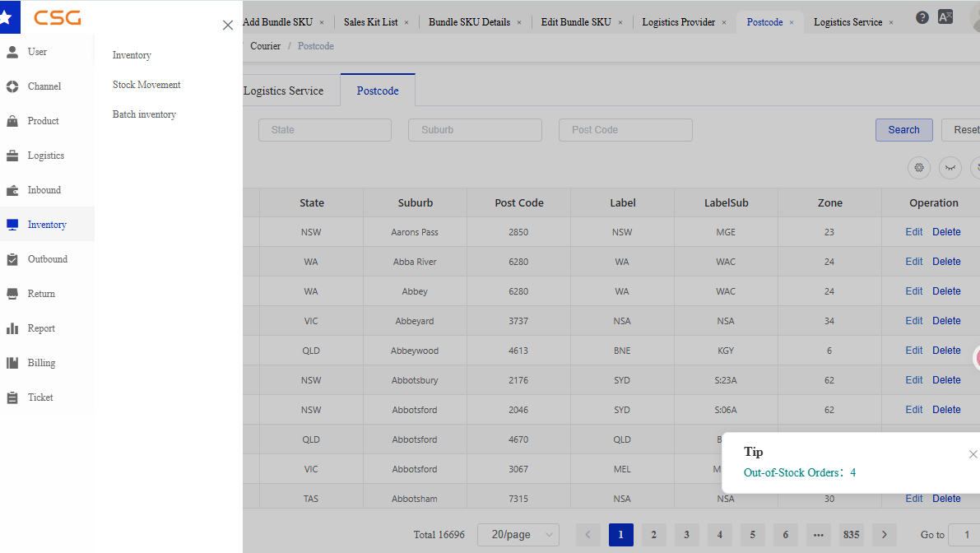
Task: Close the Sales Kit List tab
Action: pyautogui.click(x=406, y=22)
